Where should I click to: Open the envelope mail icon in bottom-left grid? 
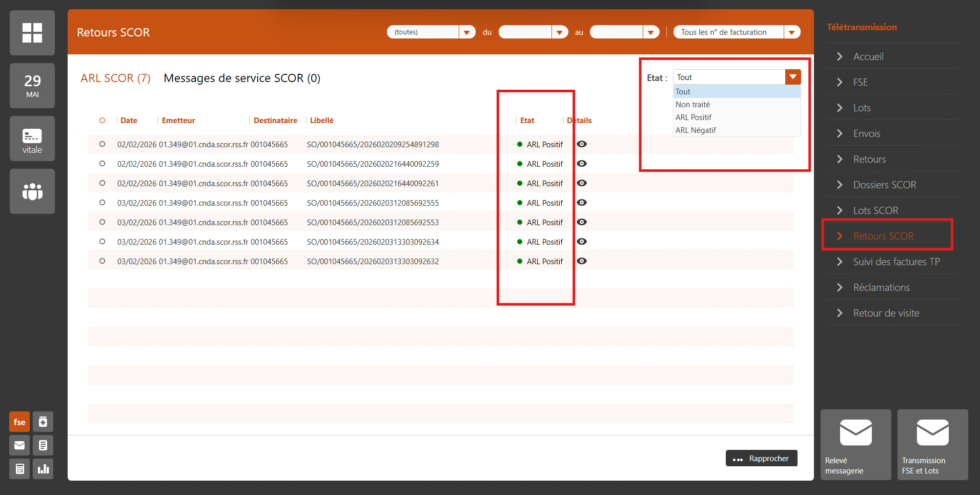(x=19, y=445)
